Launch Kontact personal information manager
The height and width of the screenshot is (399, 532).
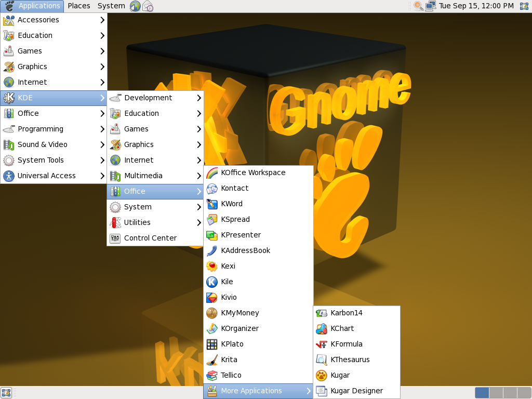(x=258, y=188)
